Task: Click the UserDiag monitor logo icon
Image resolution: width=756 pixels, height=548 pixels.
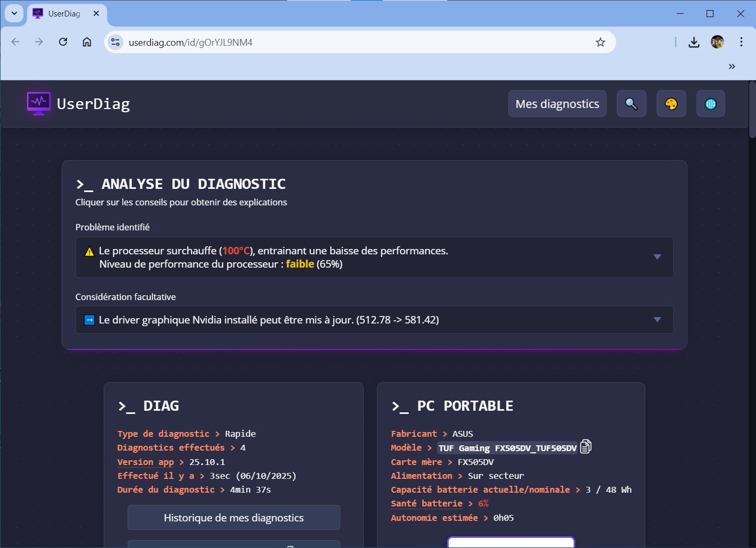Action: pos(39,103)
